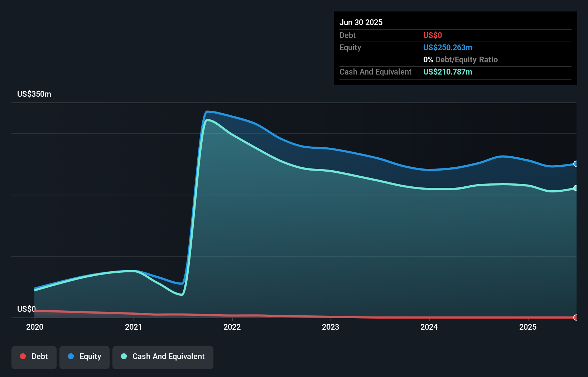Hide the Cash And Equivalent series
Image resolution: width=588 pixels, height=377 pixels.
point(163,357)
